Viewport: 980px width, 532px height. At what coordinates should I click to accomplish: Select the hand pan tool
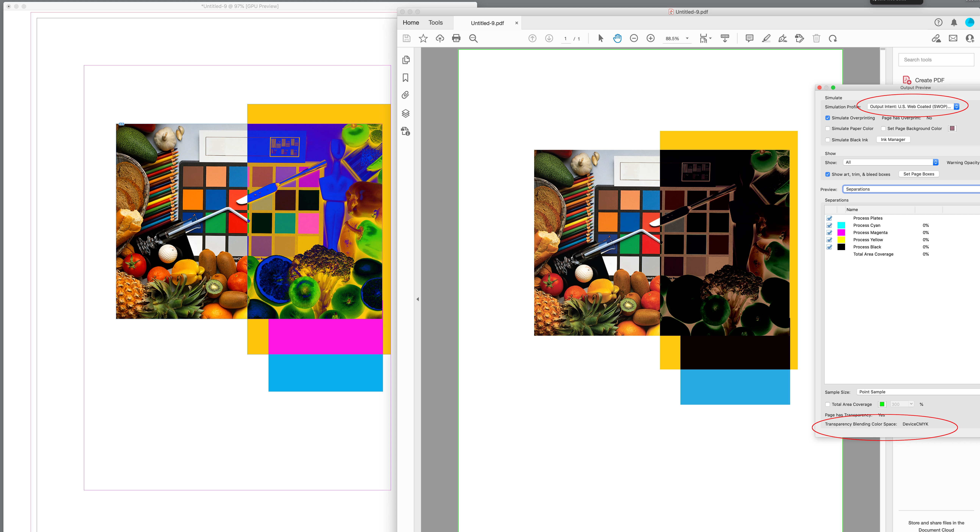[x=617, y=38]
